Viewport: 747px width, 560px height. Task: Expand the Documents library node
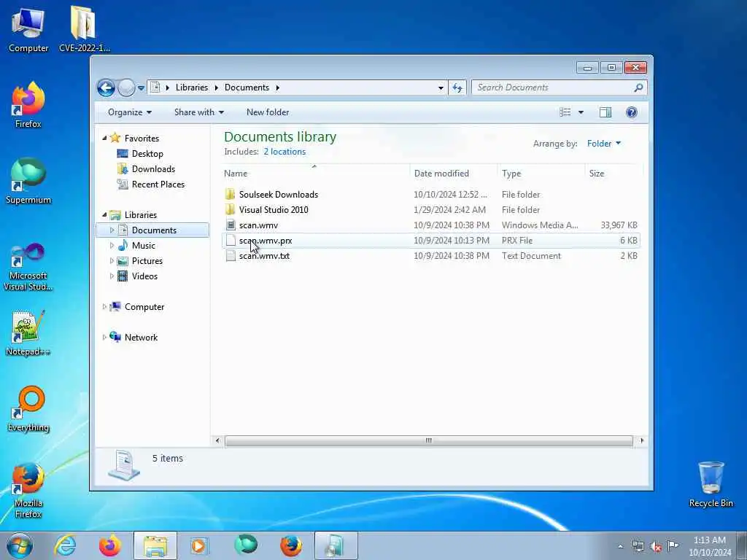coord(112,230)
